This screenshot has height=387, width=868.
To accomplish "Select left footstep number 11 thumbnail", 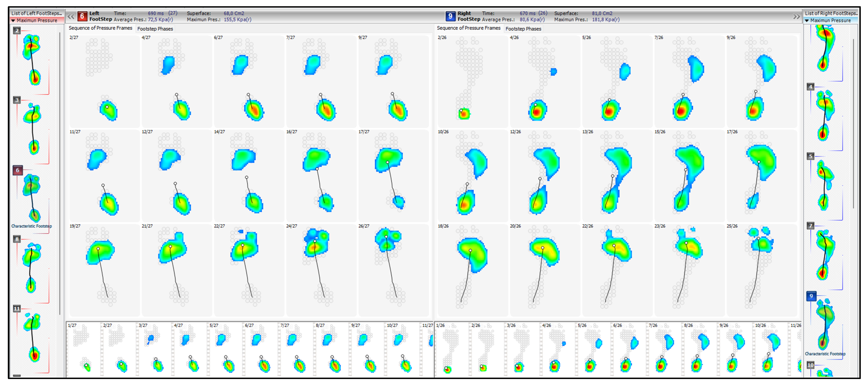I will [x=33, y=337].
